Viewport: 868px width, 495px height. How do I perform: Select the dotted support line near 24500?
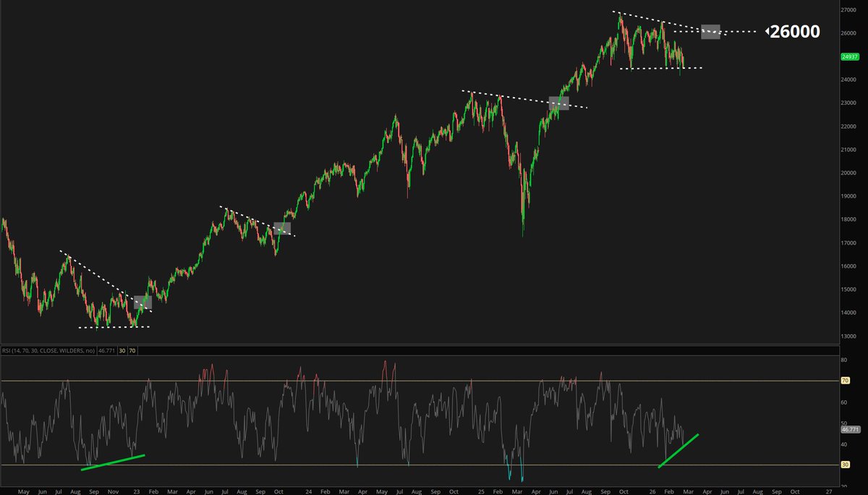(x=660, y=68)
